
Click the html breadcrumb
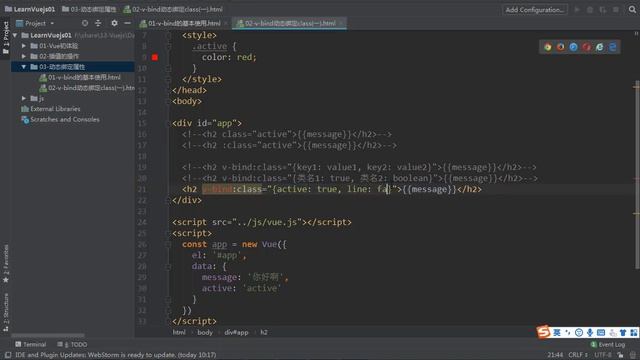click(179, 332)
